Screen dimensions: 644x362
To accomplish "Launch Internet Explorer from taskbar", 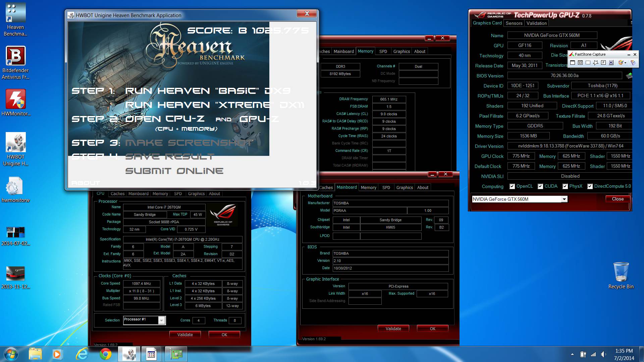I will (x=82, y=354).
